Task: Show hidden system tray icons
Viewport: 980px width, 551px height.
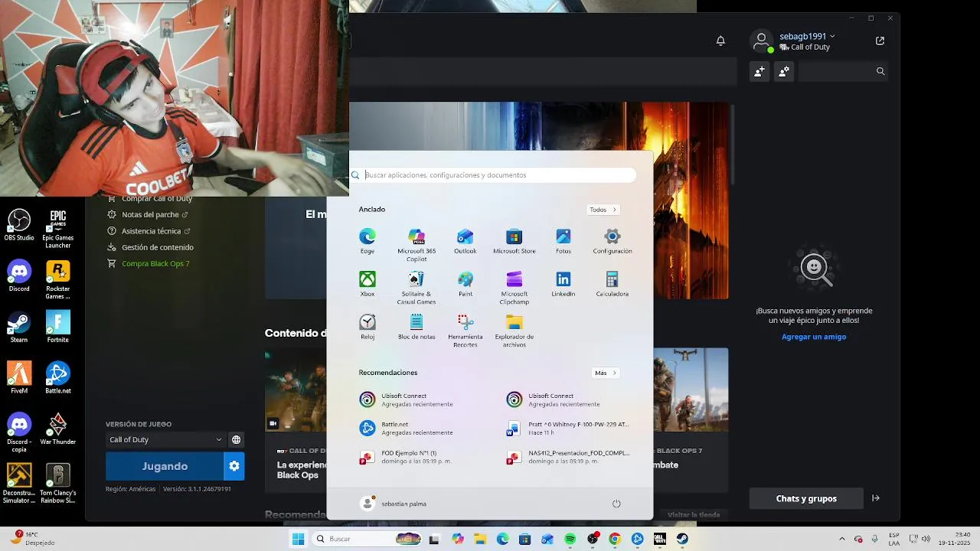Action: (x=842, y=539)
